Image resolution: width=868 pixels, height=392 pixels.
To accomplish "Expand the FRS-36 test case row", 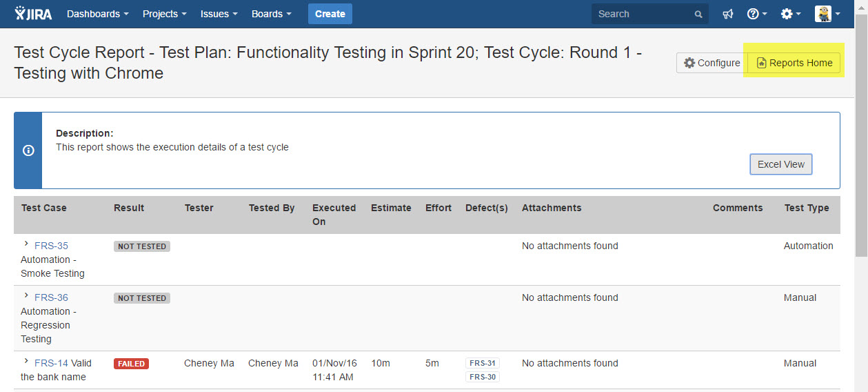I will click(x=26, y=296).
